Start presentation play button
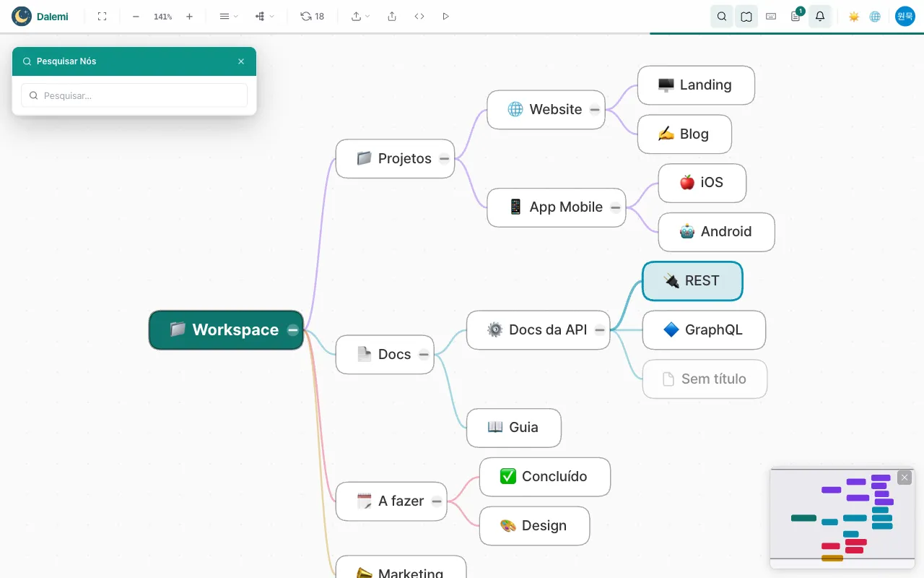This screenshot has width=924, height=578. click(445, 16)
